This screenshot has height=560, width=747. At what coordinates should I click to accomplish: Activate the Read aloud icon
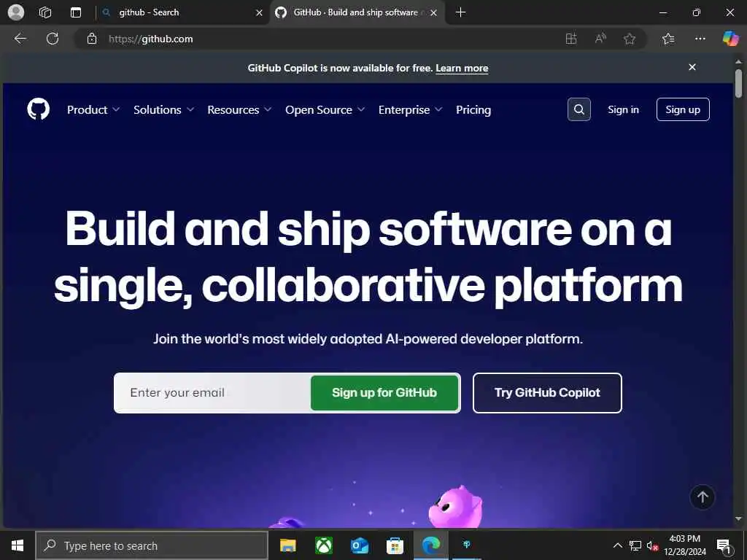coord(600,39)
